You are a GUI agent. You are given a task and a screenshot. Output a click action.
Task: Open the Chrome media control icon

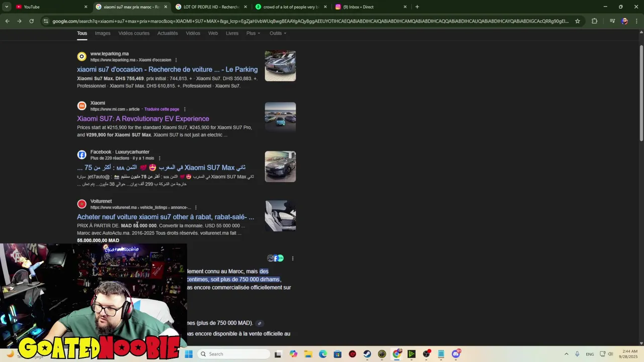[612, 21]
